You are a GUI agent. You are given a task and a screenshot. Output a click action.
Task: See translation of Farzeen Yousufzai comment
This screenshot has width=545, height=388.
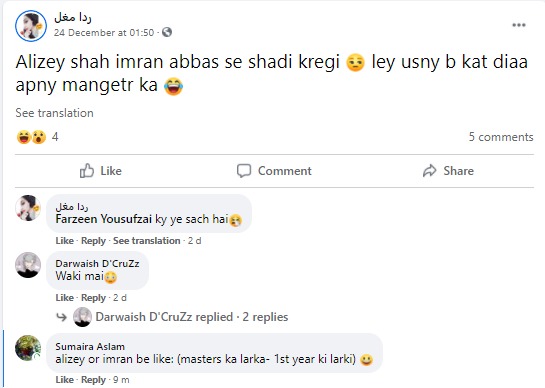[147, 241]
